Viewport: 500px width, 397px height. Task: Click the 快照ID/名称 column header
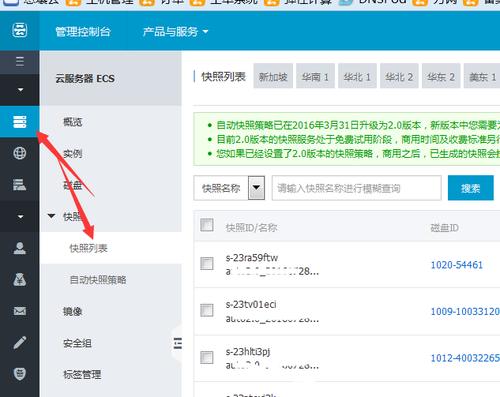[x=252, y=228]
